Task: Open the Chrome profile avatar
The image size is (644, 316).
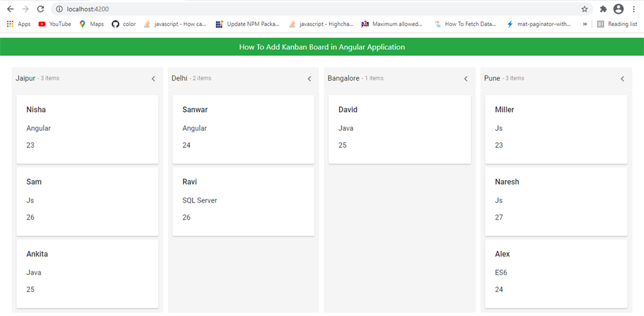Action: coord(618,9)
